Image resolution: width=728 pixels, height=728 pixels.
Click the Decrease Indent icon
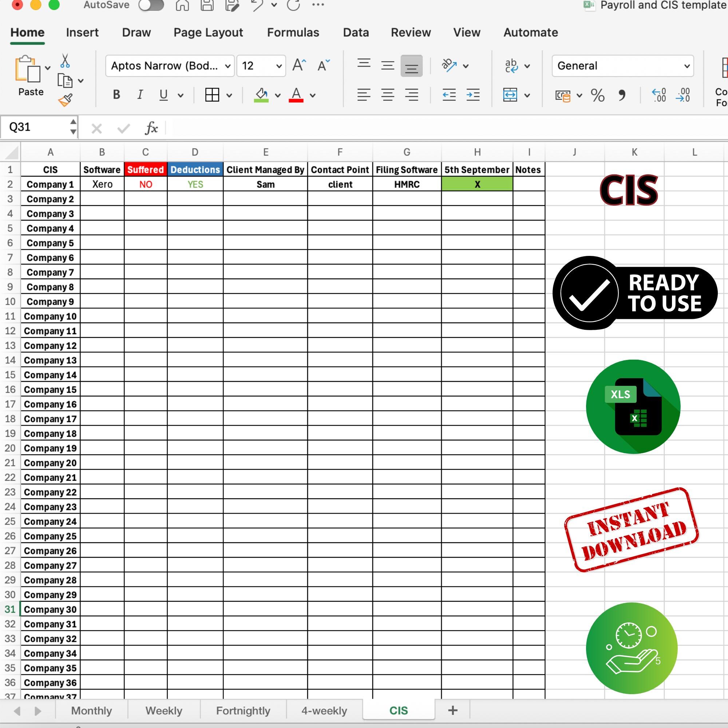point(449,95)
